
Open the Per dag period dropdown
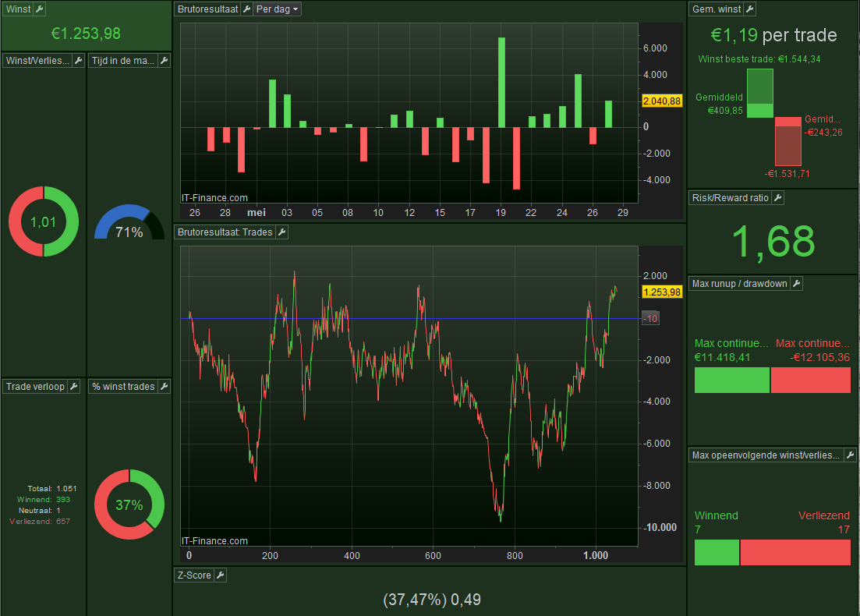point(277,9)
